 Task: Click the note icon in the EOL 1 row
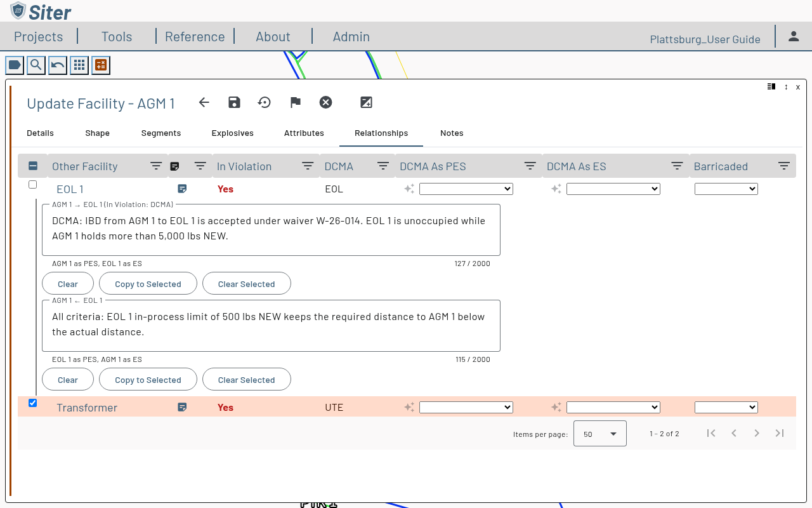182,189
